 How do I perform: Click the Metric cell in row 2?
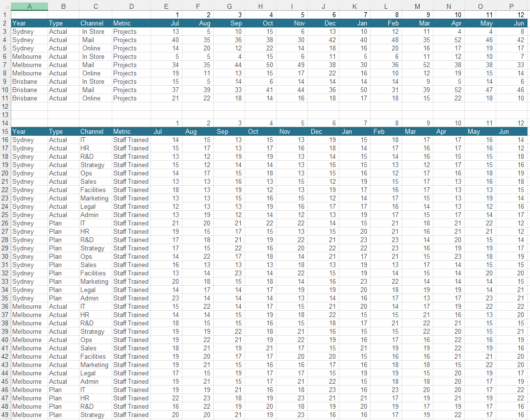(131, 23)
